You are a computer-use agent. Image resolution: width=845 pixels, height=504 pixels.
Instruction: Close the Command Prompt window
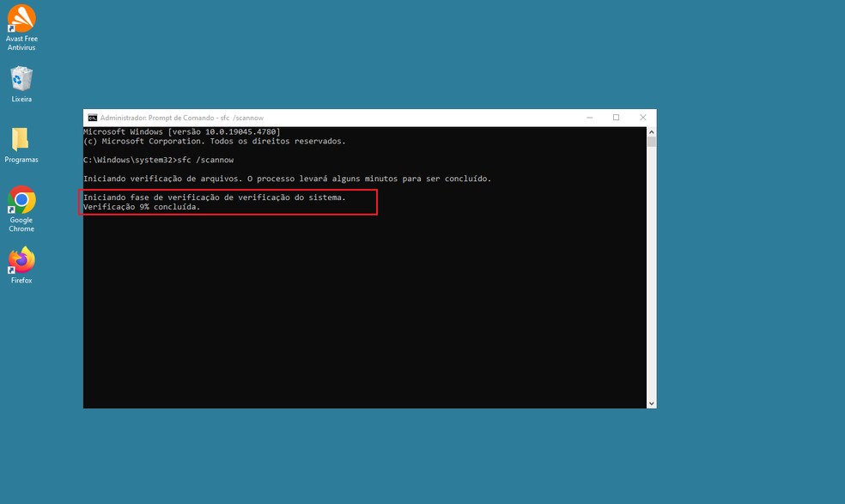tap(642, 117)
